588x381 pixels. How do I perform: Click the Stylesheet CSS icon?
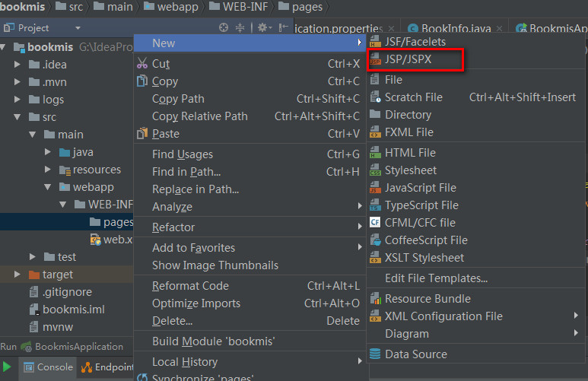375,170
